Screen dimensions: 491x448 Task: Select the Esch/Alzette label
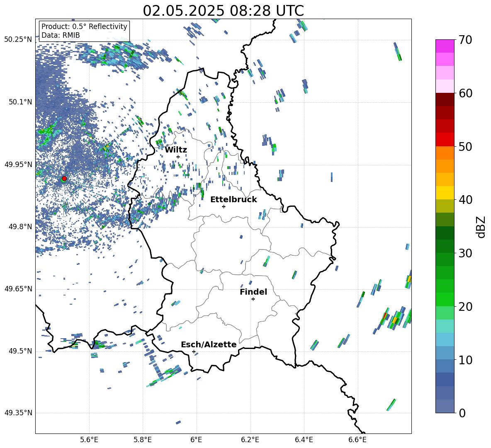point(209,344)
